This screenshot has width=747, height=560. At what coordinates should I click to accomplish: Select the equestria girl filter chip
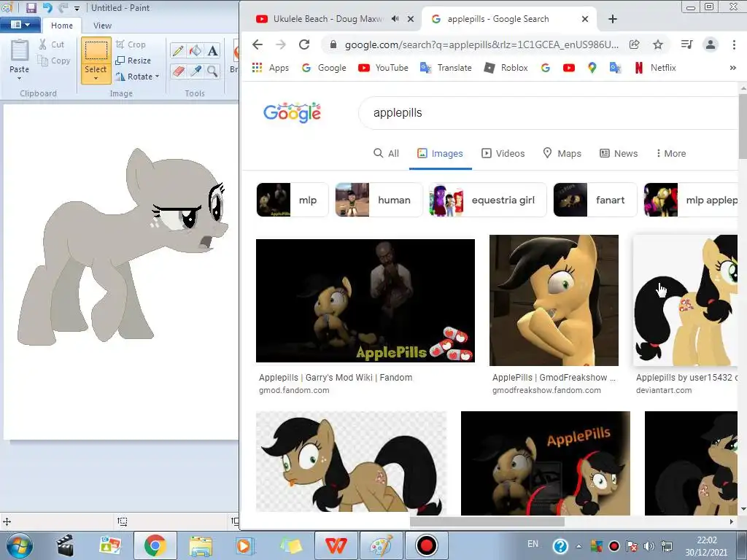tap(488, 200)
